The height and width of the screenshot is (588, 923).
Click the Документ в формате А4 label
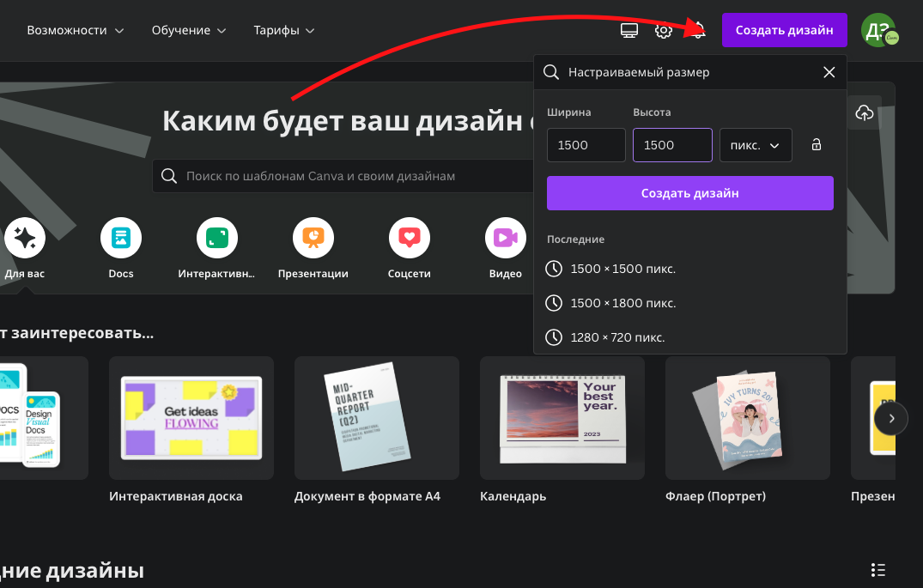point(367,496)
